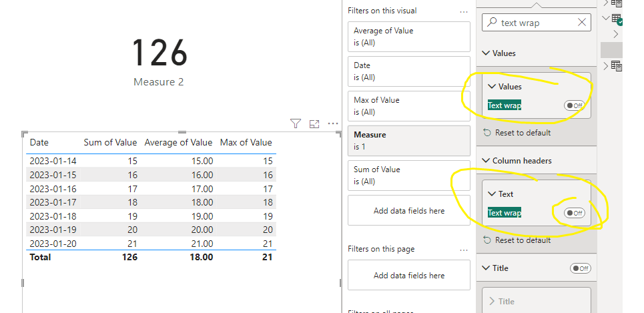Select the 2023-01-19 date cell
The height and width of the screenshot is (313, 644).
53,230
